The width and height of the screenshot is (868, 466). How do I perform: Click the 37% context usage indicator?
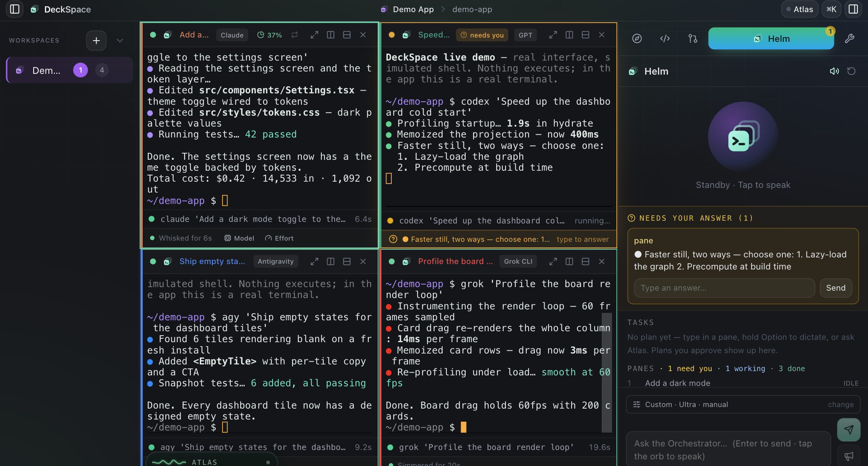pos(269,35)
